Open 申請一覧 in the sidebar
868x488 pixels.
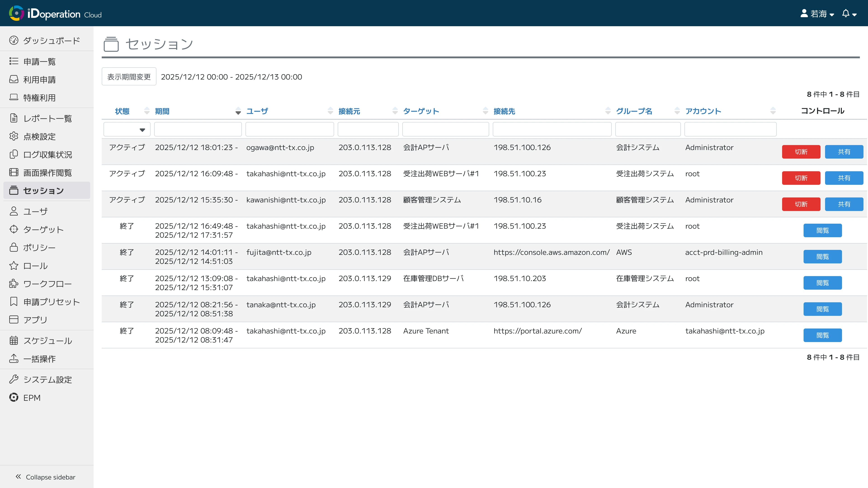(39, 61)
